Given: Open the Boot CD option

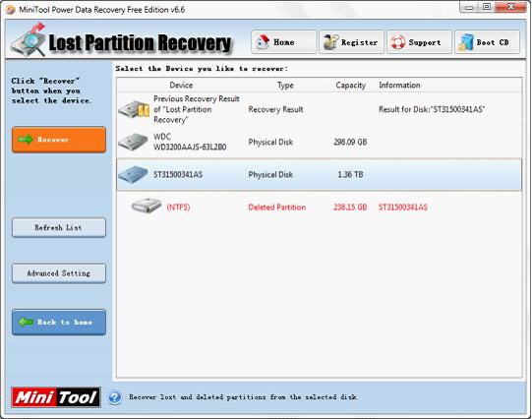Looking at the screenshot, I should 487,42.
